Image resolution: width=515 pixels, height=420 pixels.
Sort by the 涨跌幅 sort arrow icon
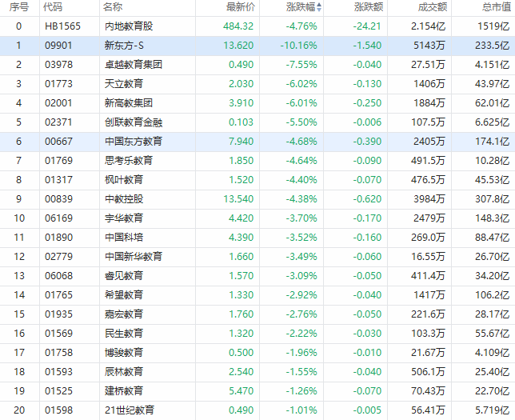[319, 7]
